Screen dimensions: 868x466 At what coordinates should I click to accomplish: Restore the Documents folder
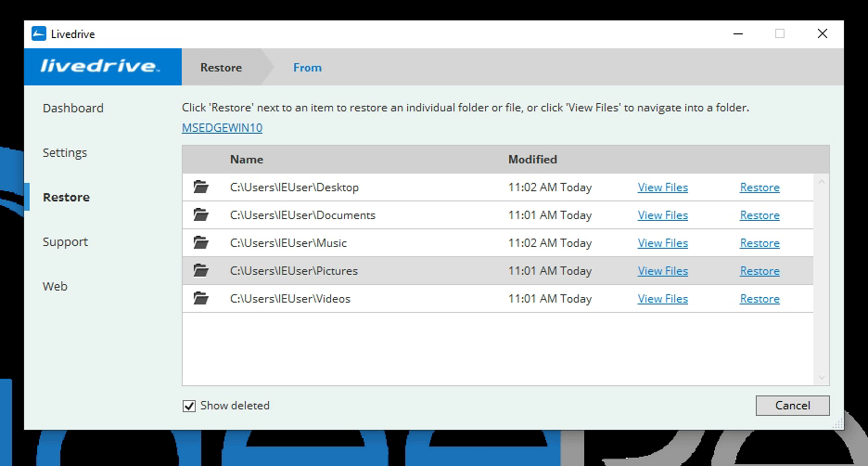point(759,215)
